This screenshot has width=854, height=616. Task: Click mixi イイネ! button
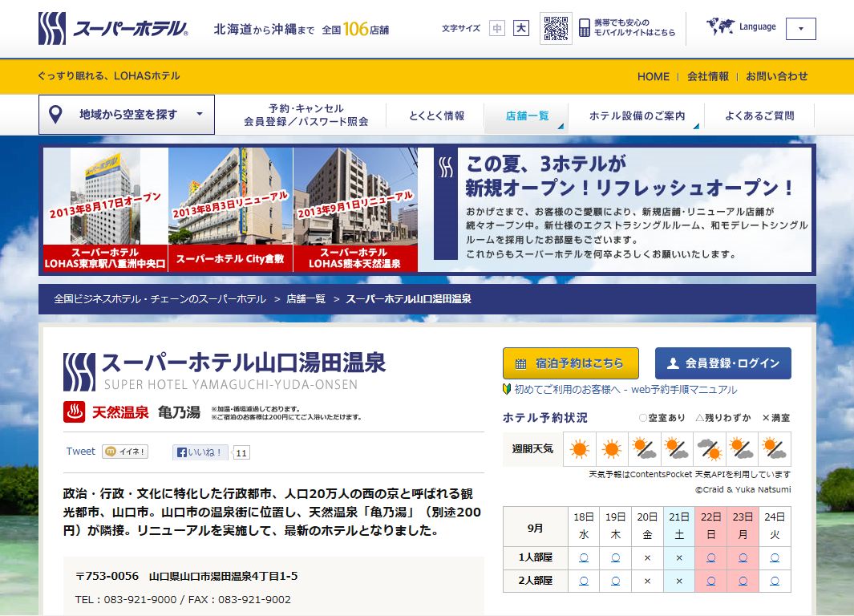tap(125, 452)
